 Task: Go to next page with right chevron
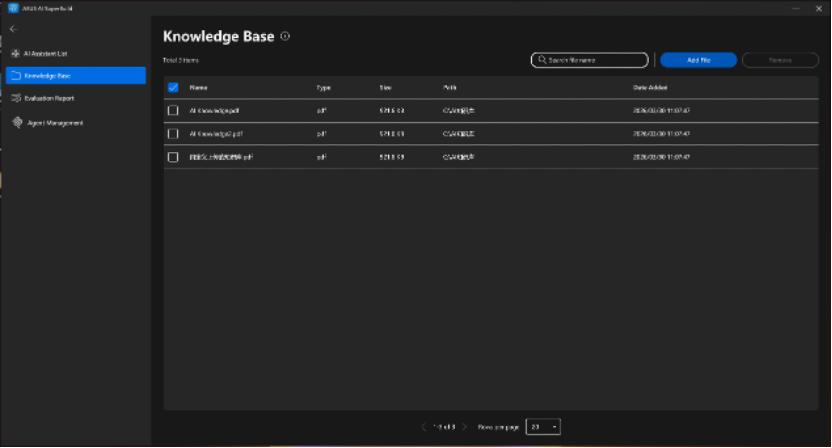pyautogui.click(x=465, y=427)
